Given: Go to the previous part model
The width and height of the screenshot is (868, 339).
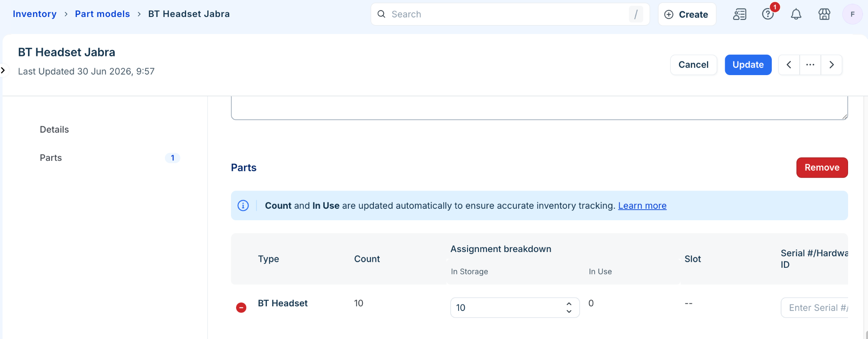Looking at the screenshot, I should [789, 65].
